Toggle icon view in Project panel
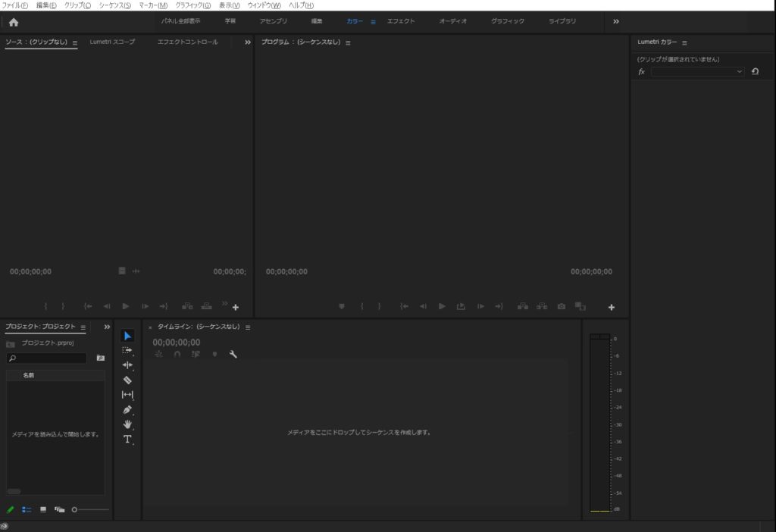The height and width of the screenshot is (532, 776). point(43,510)
